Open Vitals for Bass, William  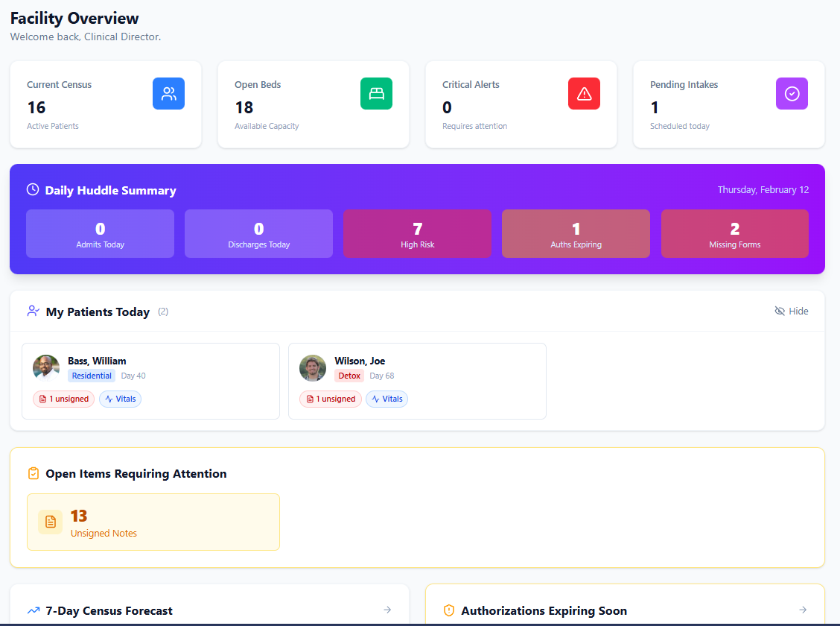click(x=120, y=399)
